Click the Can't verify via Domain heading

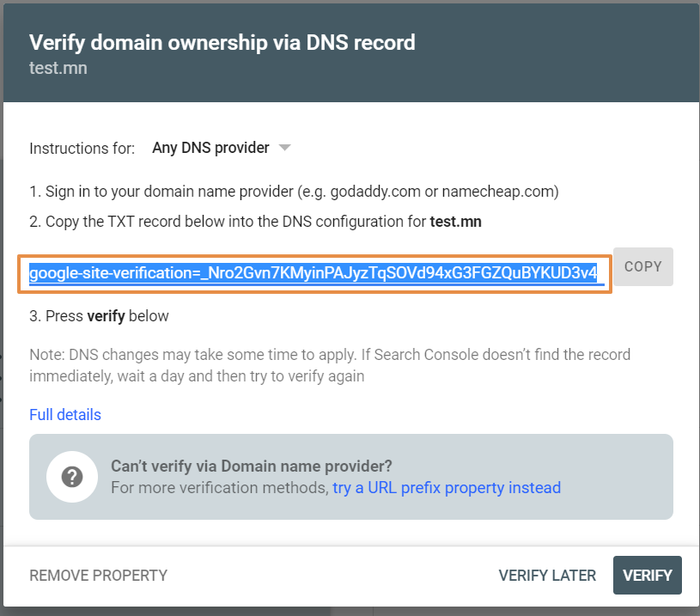252,466
